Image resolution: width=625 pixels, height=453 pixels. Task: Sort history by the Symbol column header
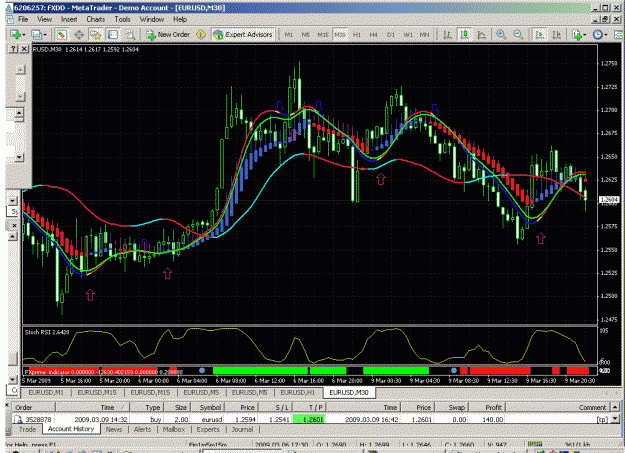[207, 407]
